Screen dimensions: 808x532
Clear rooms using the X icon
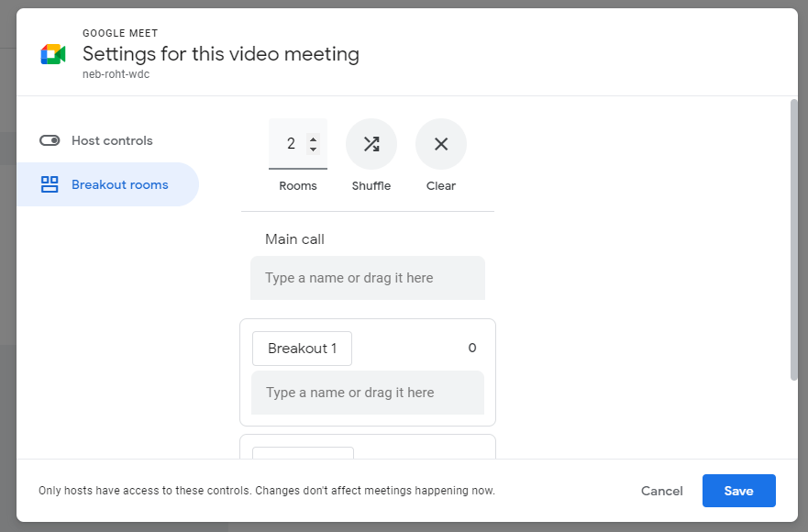pyautogui.click(x=441, y=144)
